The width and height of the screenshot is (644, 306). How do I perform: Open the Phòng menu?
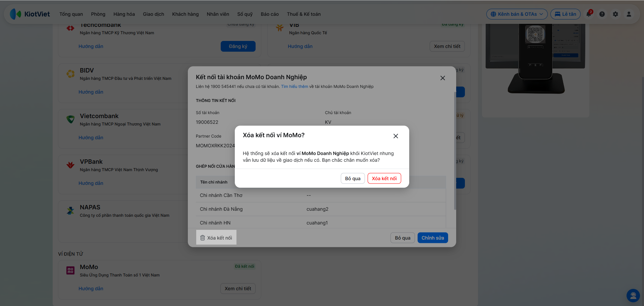click(98, 14)
